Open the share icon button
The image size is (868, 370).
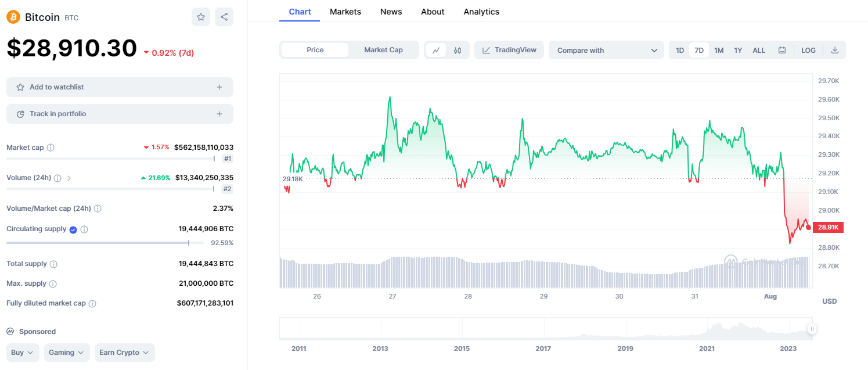pyautogui.click(x=224, y=17)
